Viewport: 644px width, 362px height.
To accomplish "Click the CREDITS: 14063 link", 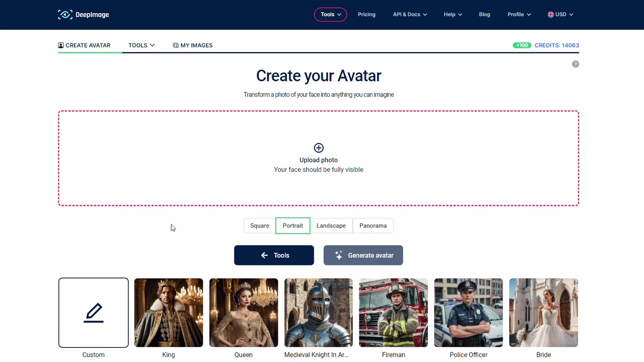I will tap(557, 45).
